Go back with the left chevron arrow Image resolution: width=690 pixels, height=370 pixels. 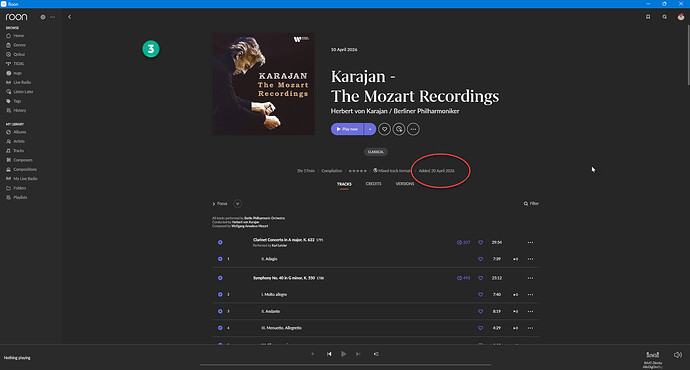click(69, 17)
